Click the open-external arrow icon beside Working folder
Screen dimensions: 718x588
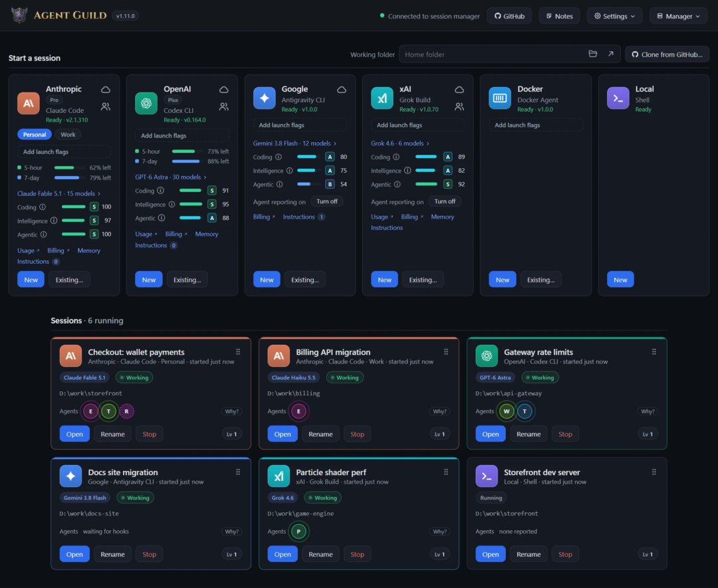tap(610, 54)
